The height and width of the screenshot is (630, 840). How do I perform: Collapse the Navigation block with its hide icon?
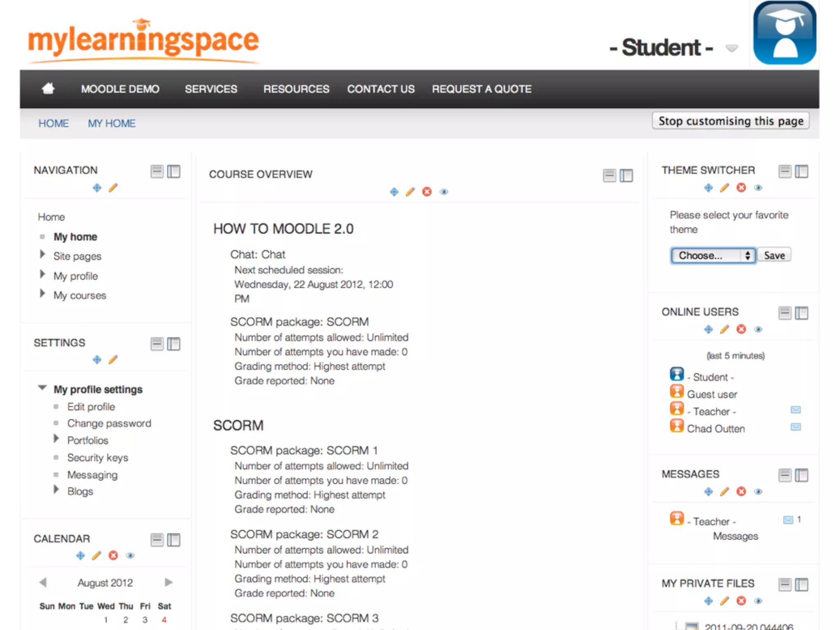tap(157, 171)
